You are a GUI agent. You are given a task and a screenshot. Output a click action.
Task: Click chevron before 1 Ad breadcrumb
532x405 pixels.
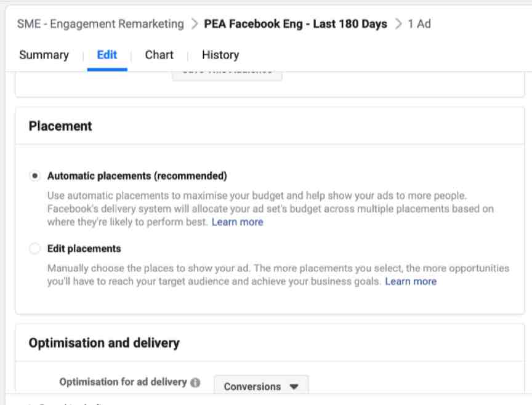pyautogui.click(x=398, y=24)
